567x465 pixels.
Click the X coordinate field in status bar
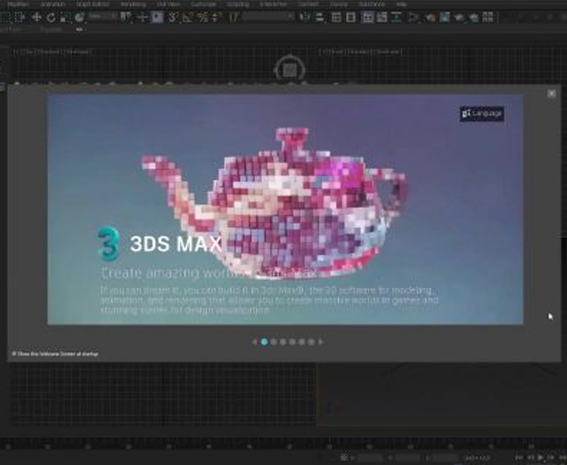(x=370, y=458)
